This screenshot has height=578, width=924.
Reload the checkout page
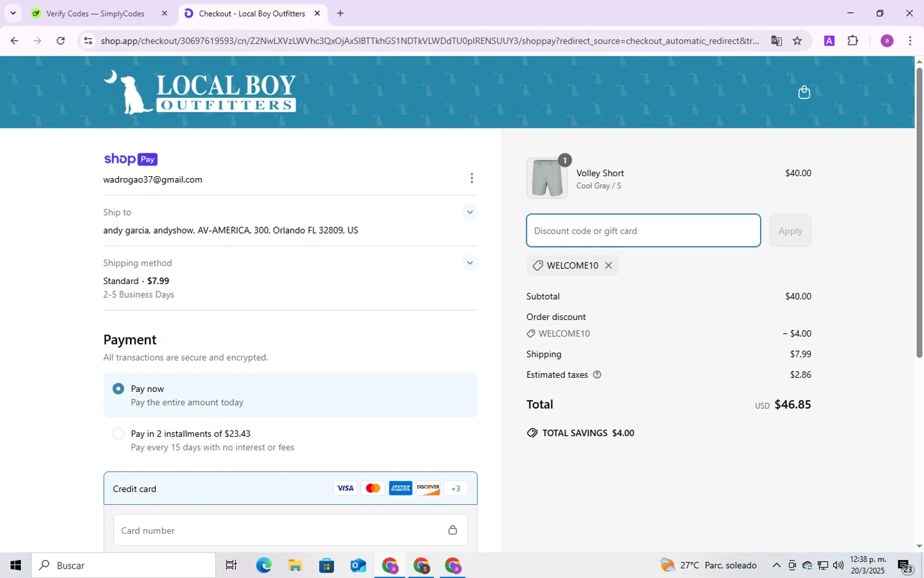(x=60, y=41)
